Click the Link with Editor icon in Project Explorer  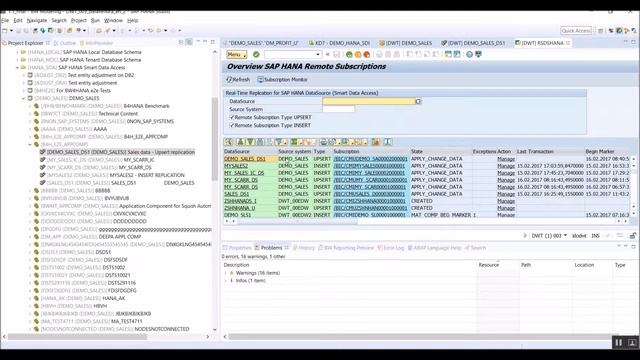pos(189,42)
